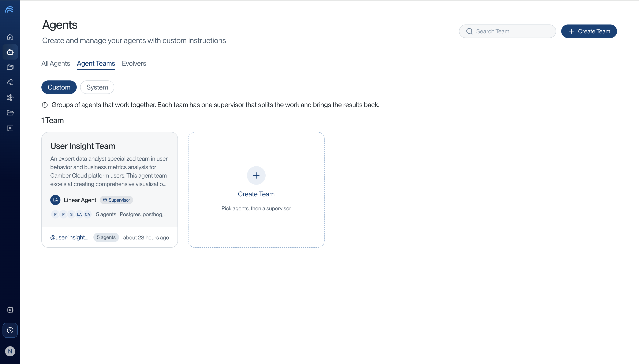This screenshot has width=639, height=364.
Task: Open the chip compute icon in the sidebar
Action: 10,310
